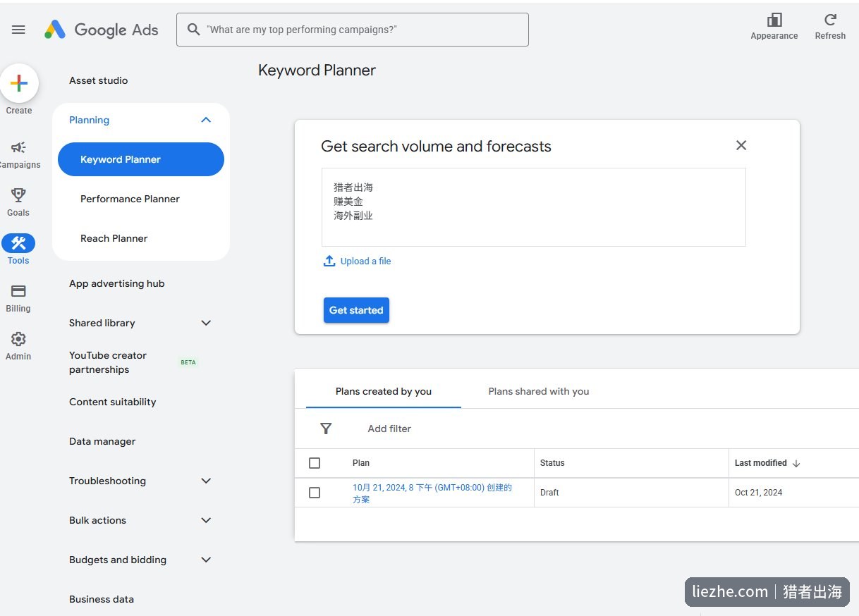Open Billing card icon
This screenshot has width=859, height=616.
pos(18,291)
